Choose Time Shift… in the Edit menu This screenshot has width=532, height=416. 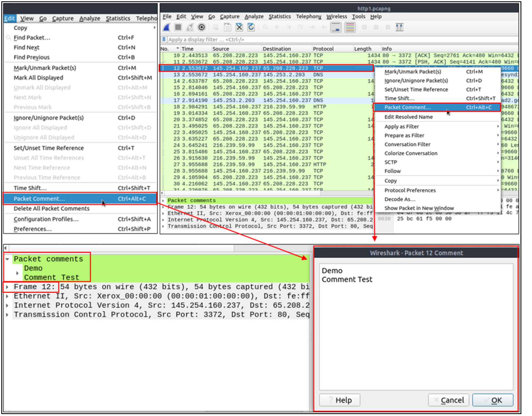point(80,188)
